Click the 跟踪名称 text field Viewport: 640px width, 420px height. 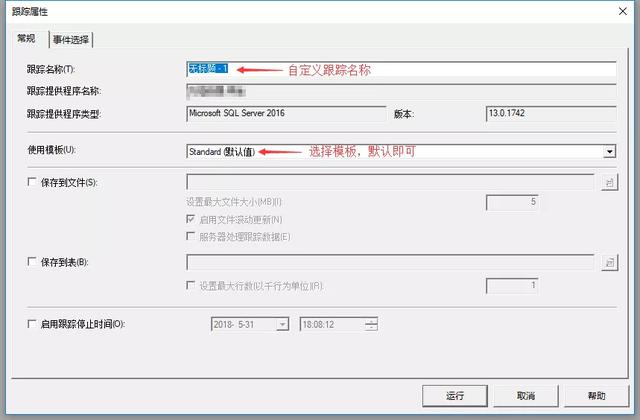[402, 69]
